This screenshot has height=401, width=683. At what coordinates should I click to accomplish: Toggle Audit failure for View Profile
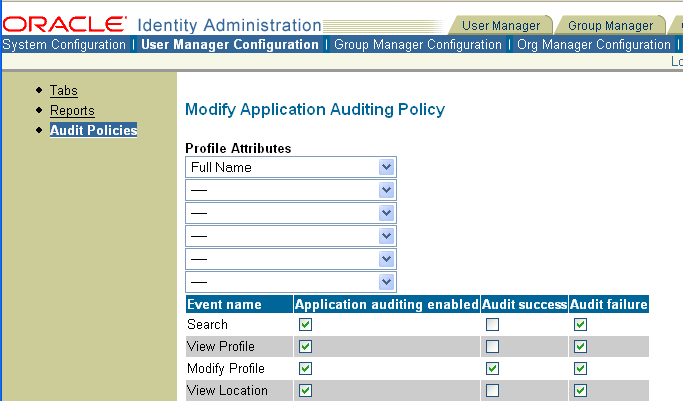tap(580, 347)
